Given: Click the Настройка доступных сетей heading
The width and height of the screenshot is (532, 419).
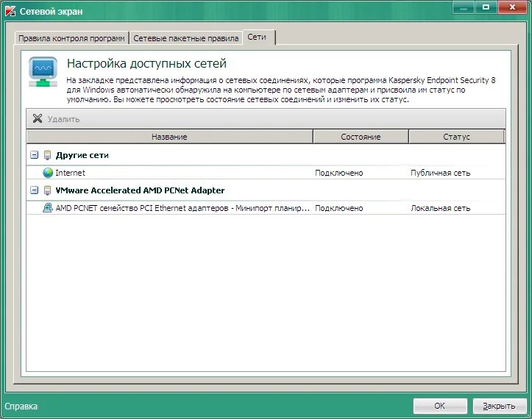Looking at the screenshot, I should 146,63.
